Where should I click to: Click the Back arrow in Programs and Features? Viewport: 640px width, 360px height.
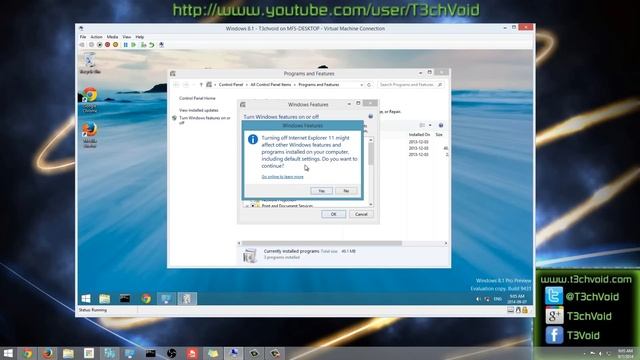tap(177, 84)
